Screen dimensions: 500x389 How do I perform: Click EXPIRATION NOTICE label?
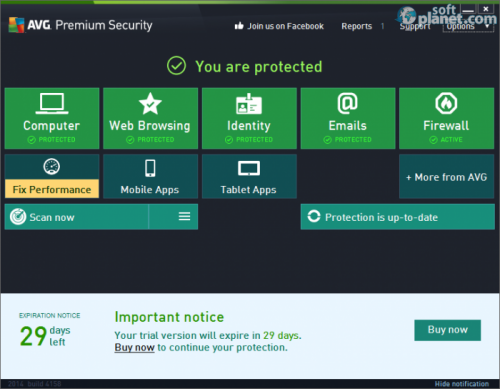[49, 315]
